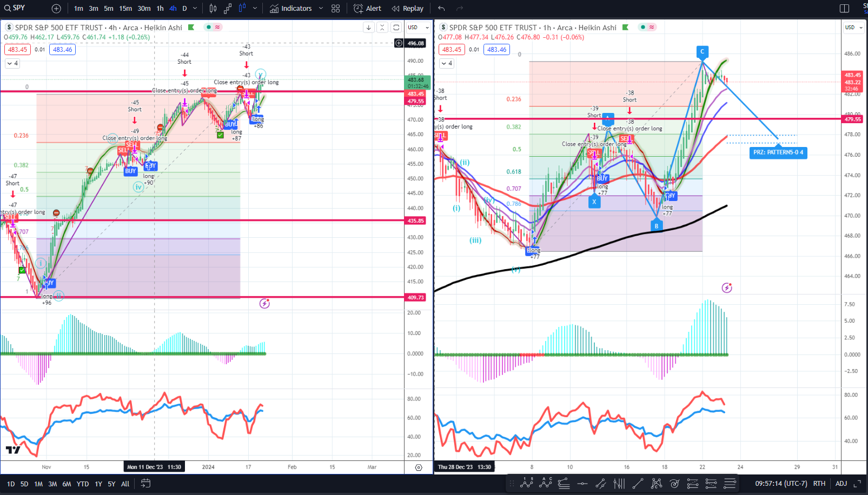Click the plus icon on the price axis crosshair
This screenshot has height=495, width=868.
point(399,43)
